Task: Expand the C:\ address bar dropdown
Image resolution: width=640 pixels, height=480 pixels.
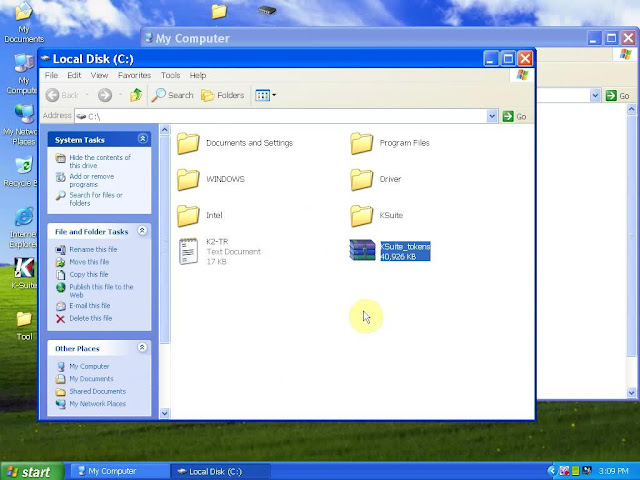Action: tap(492, 116)
